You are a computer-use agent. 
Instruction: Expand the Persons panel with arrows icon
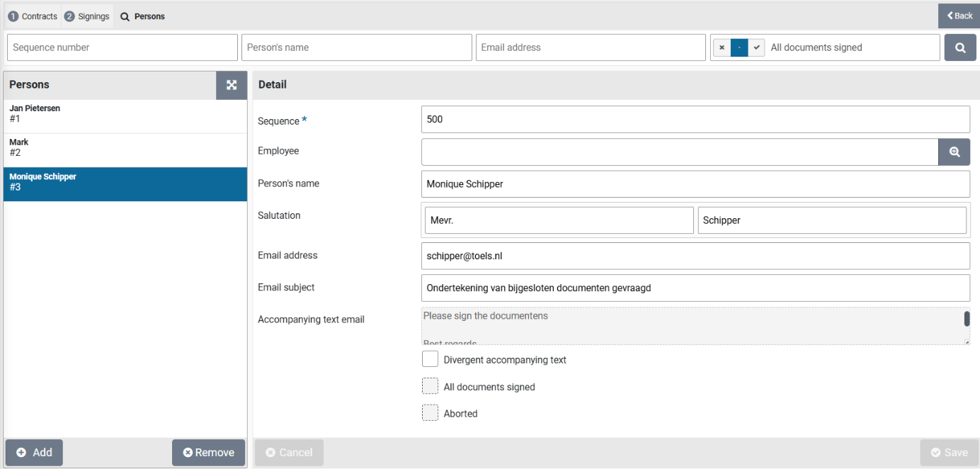point(232,85)
